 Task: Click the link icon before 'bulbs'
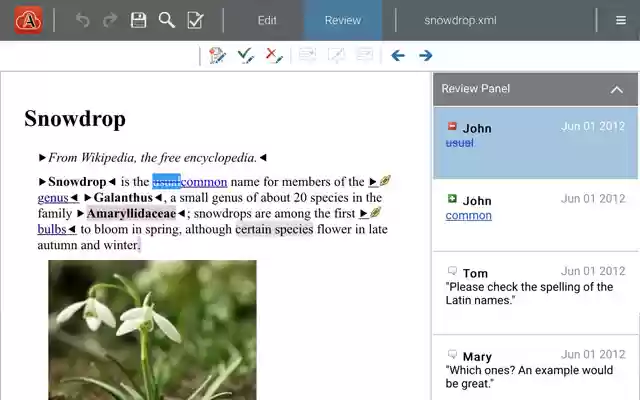[375, 212]
